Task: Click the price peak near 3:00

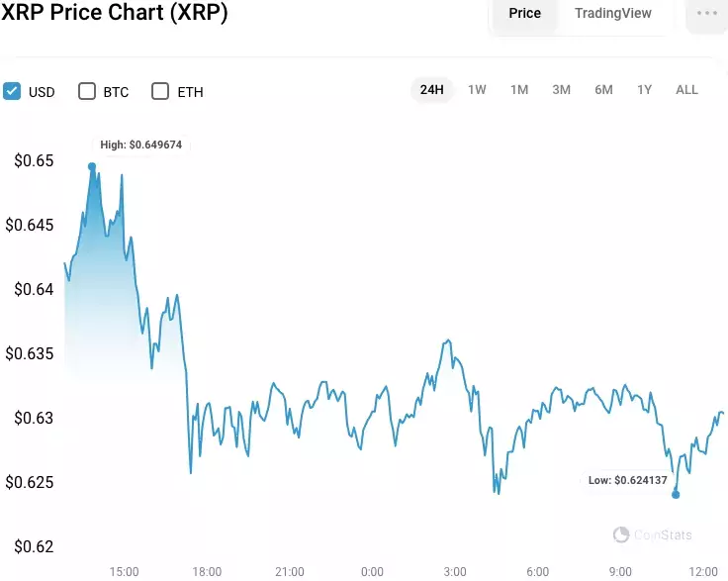Action: (x=448, y=340)
